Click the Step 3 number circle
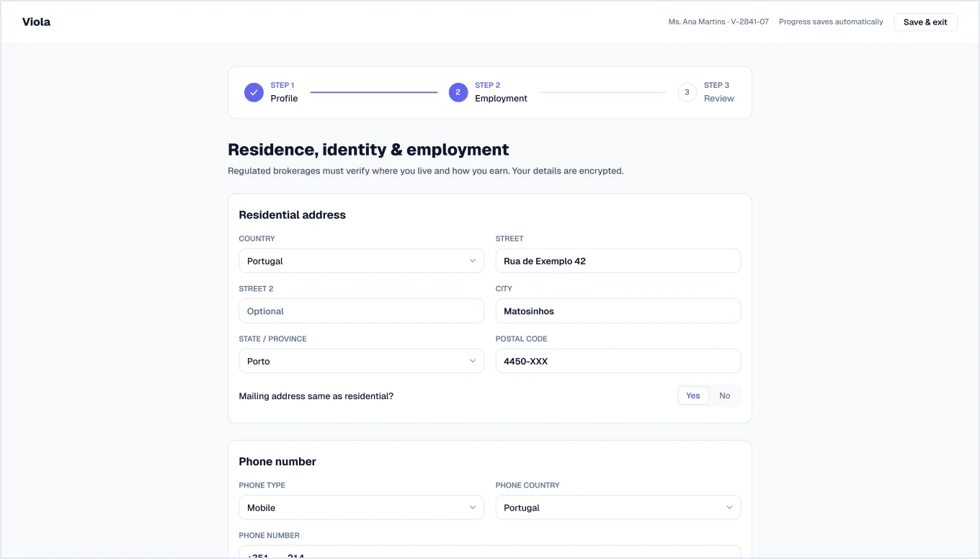Screen dimensions: 980x559 click(687, 92)
